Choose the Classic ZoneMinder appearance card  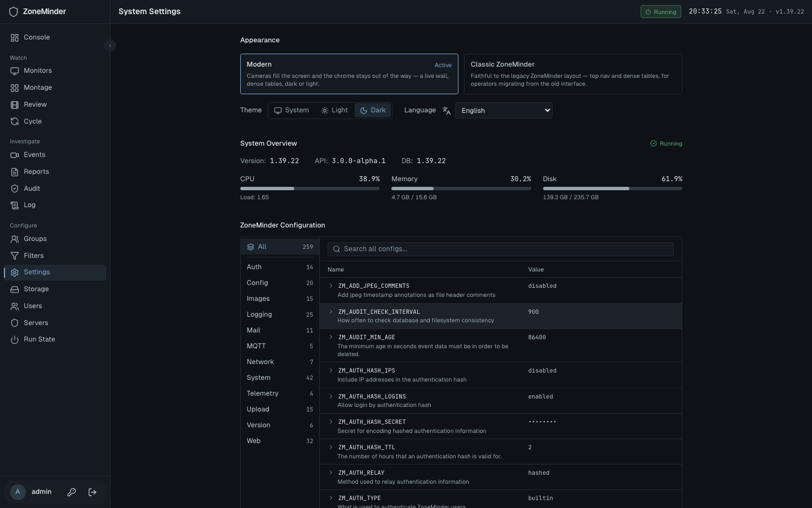(573, 74)
